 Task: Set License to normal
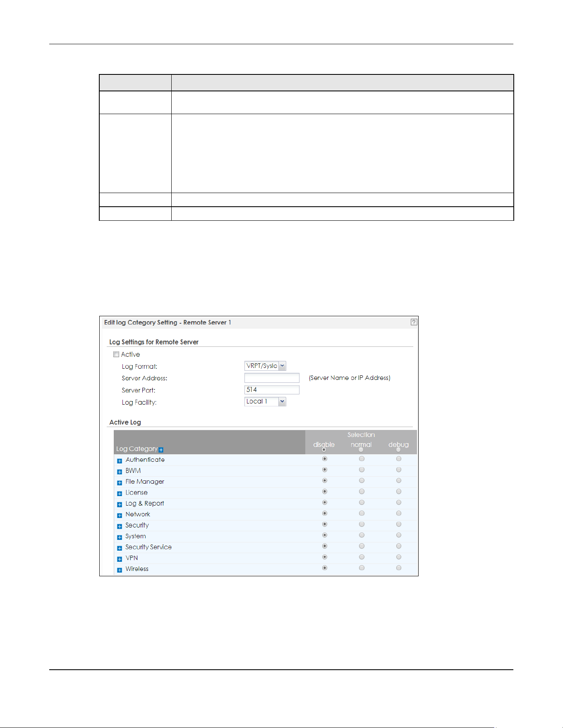coord(362,492)
